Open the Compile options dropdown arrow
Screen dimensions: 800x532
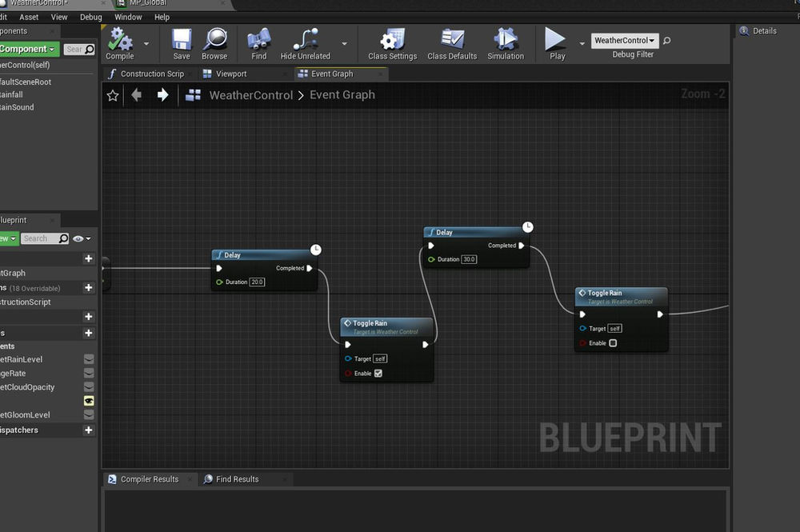coord(146,43)
